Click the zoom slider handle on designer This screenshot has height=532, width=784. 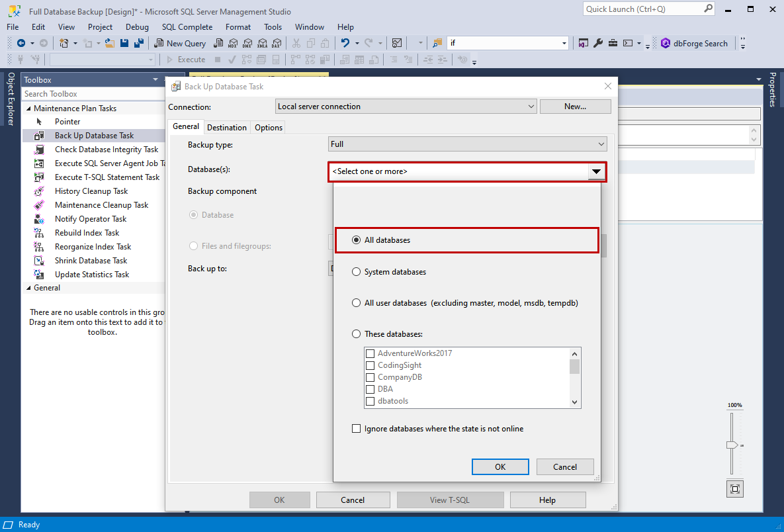click(x=732, y=445)
